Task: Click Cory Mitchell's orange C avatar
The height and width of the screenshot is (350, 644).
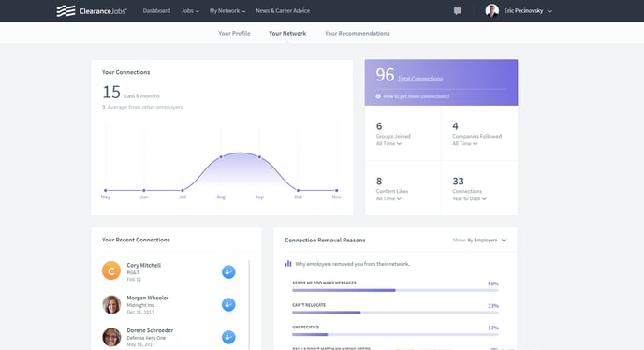Action: pyautogui.click(x=111, y=270)
